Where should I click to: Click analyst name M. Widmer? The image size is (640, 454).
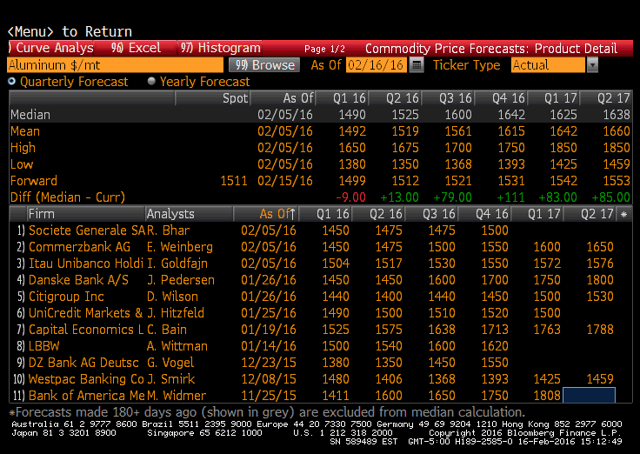177,396
